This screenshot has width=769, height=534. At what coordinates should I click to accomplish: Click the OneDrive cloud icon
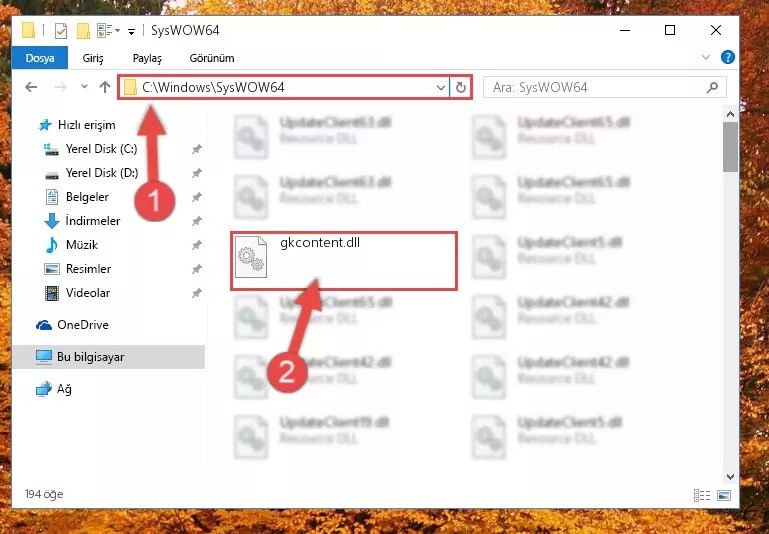[x=44, y=325]
